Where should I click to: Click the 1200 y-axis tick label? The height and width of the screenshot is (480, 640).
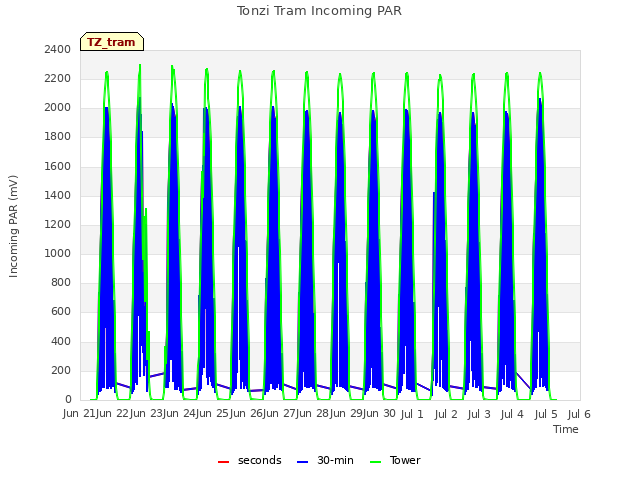click(x=58, y=224)
